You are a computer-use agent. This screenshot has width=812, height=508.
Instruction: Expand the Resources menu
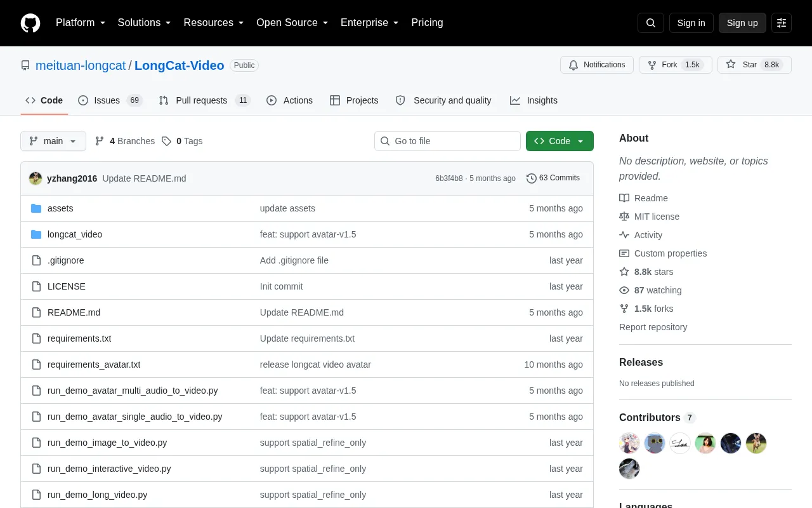tap(214, 23)
